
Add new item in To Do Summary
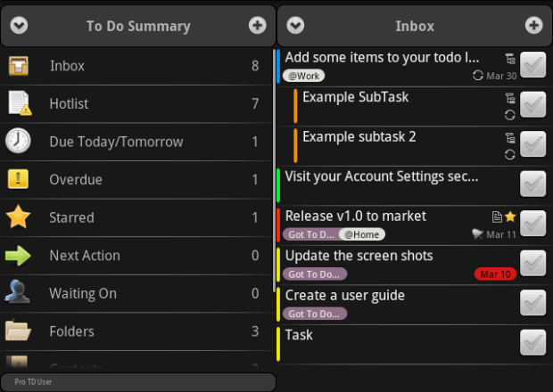coord(258,25)
